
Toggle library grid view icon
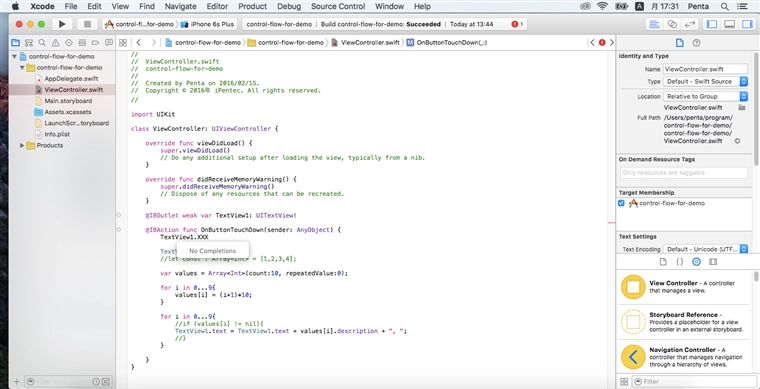pos(624,382)
